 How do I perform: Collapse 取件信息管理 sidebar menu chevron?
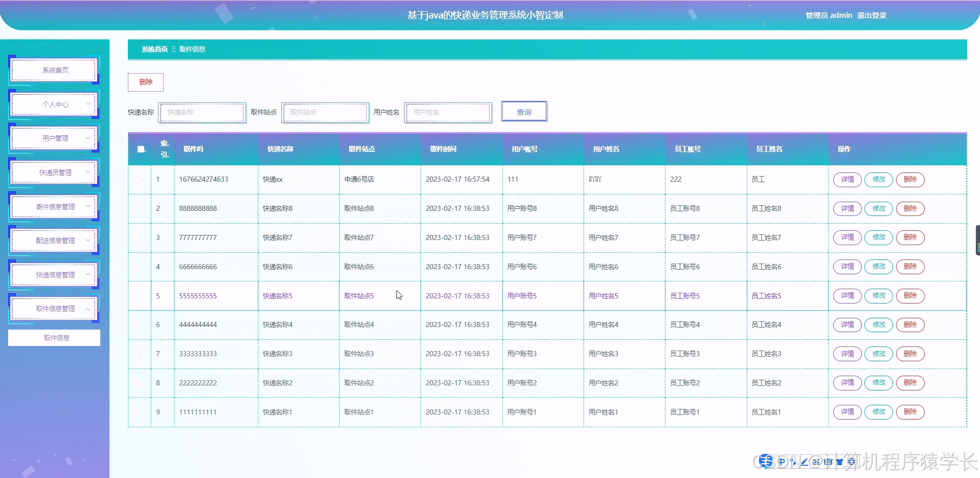pos(87,309)
